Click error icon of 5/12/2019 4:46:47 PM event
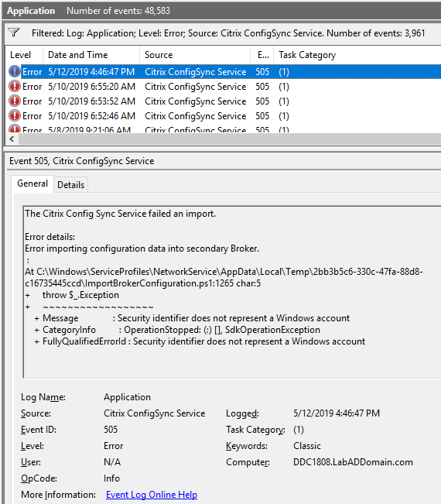The height and width of the screenshot is (504, 441). coord(15,71)
